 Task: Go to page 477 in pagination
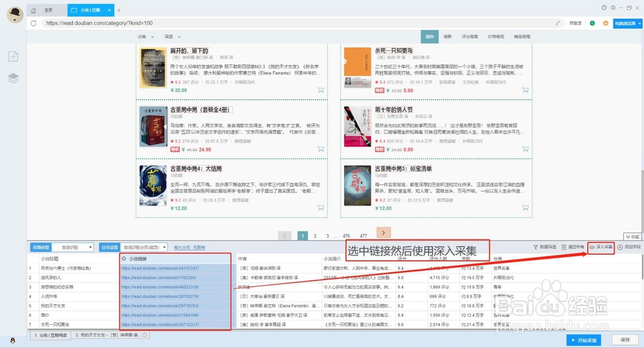tap(363, 236)
